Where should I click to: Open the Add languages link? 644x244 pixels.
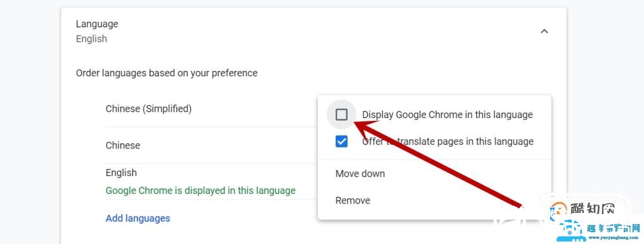click(x=138, y=218)
